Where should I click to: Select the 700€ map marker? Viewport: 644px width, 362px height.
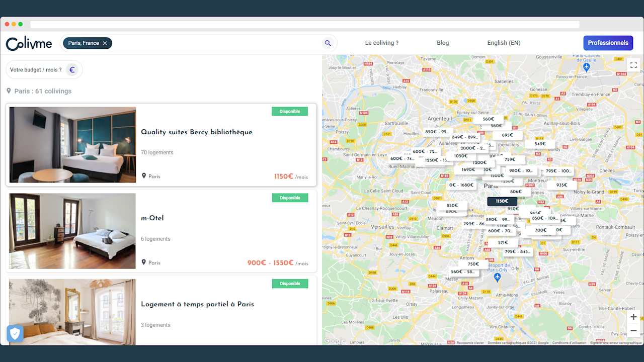[x=540, y=230]
